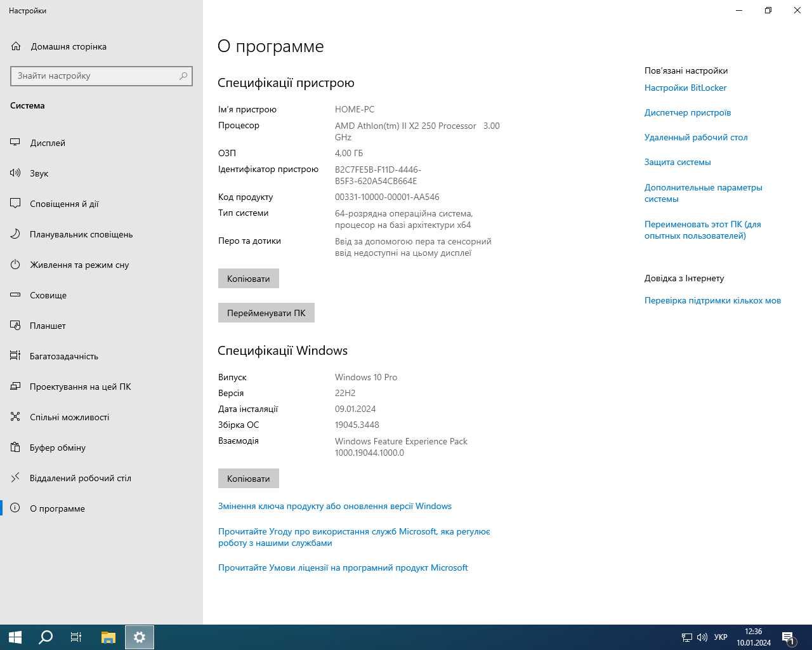Open the Звук settings page
Viewport: 812px width, 650px height.
point(101,173)
